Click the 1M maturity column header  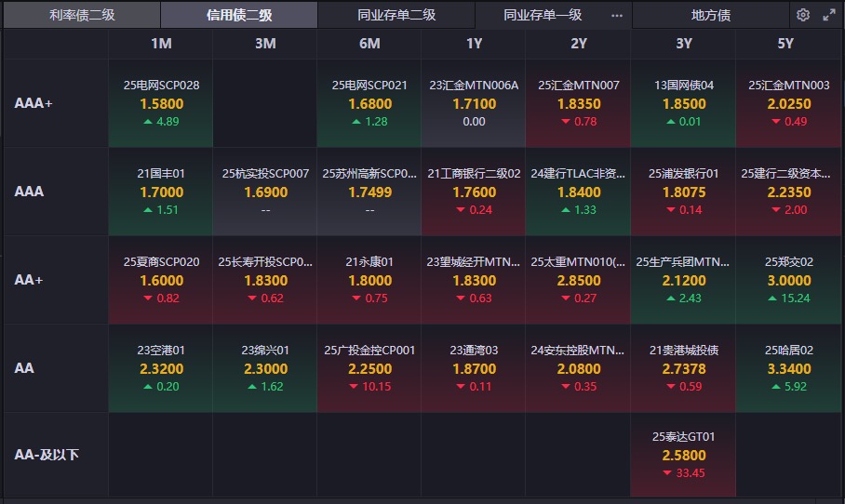pos(161,44)
